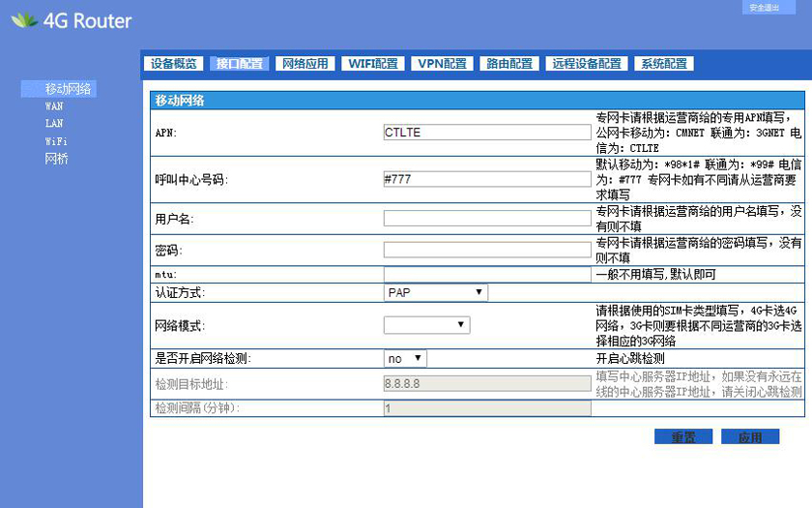Image resolution: width=812 pixels, height=508 pixels.
Task: Focus the 用户名 text field
Action: 486,219
